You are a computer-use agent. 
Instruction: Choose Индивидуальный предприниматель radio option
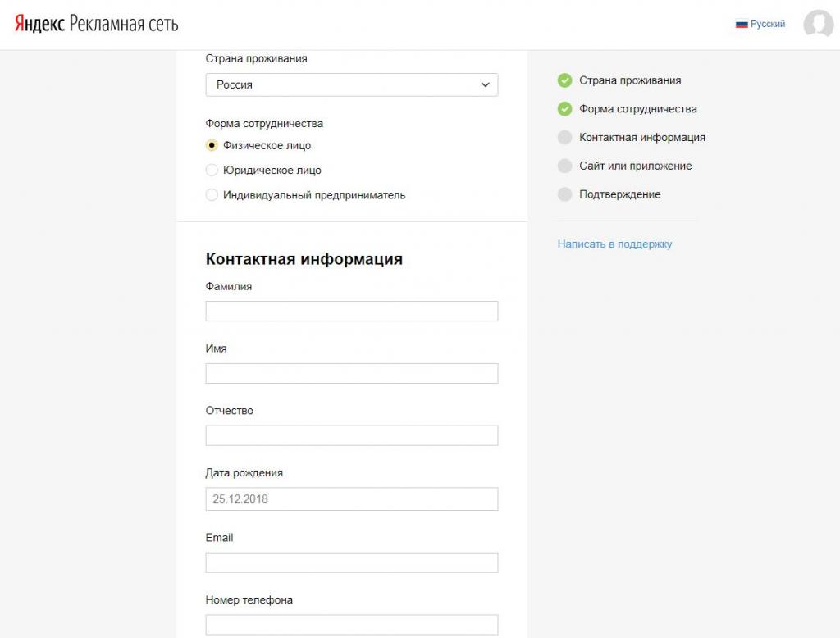(x=212, y=195)
